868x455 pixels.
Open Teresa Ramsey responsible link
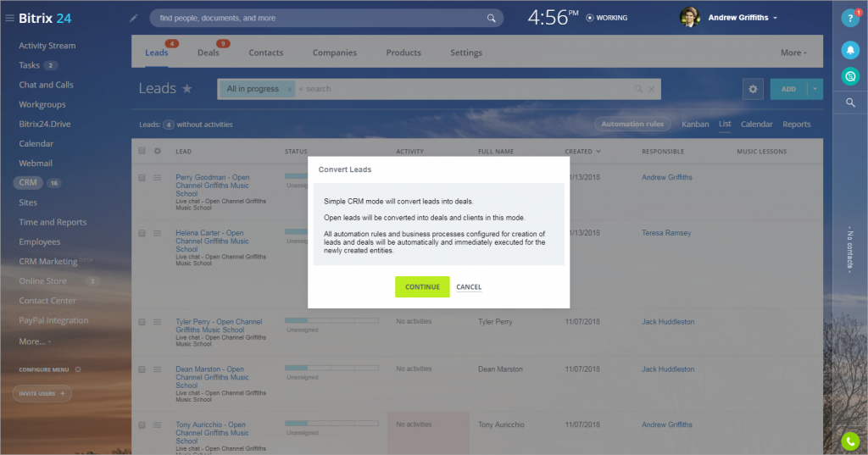pyautogui.click(x=666, y=233)
